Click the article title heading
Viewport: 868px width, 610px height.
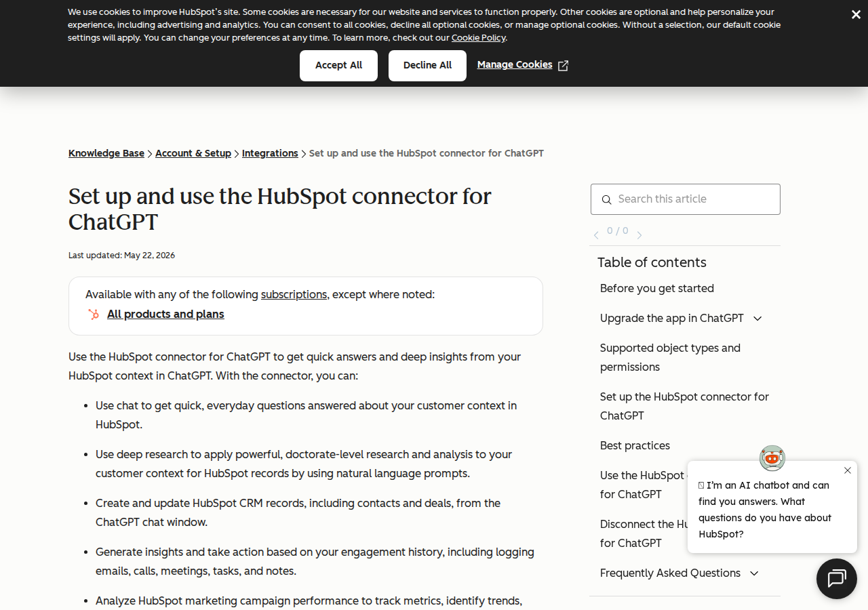point(280,209)
